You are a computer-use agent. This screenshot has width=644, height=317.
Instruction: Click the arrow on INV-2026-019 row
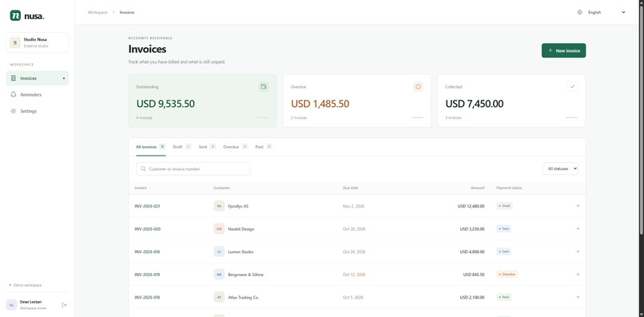tap(577, 275)
